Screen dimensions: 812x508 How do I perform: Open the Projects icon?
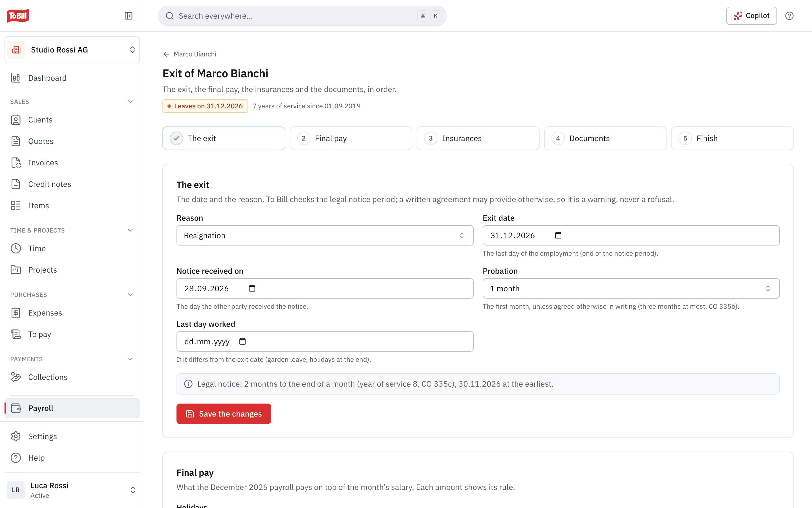16,270
